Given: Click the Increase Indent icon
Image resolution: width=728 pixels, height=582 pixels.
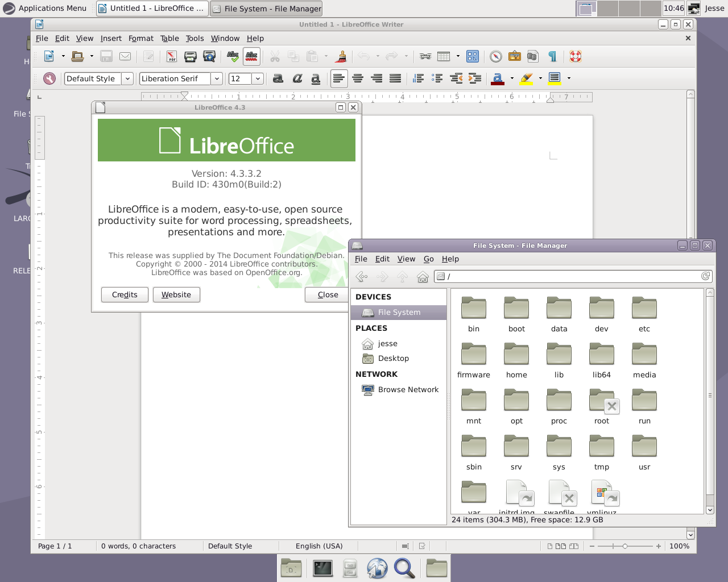Looking at the screenshot, I should coord(475,78).
